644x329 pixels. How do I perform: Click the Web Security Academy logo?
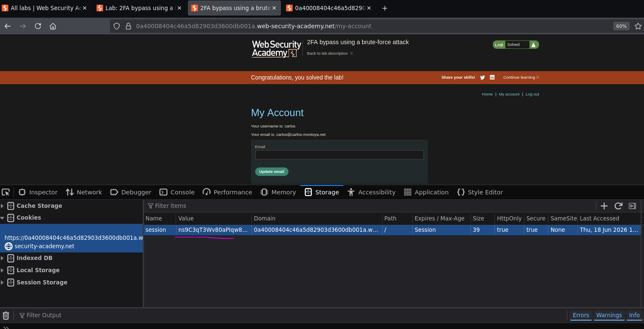click(x=276, y=49)
